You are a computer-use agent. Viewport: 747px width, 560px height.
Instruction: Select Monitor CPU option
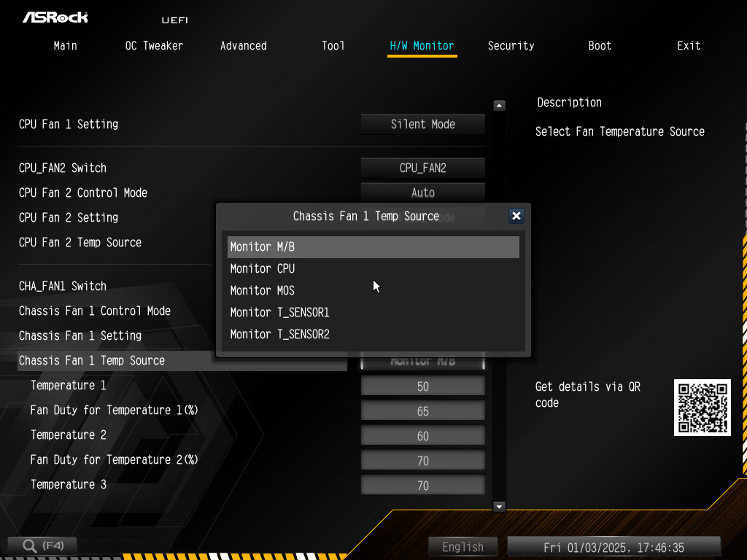pyautogui.click(x=263, y=268)
